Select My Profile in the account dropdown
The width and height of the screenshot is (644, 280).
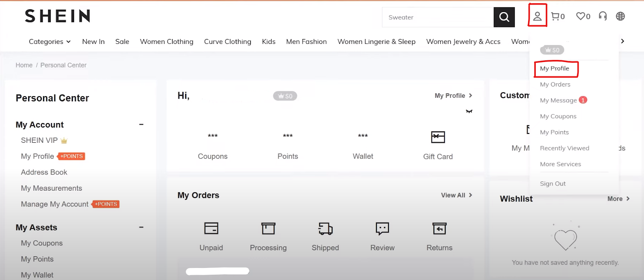[x=554, y=68]
